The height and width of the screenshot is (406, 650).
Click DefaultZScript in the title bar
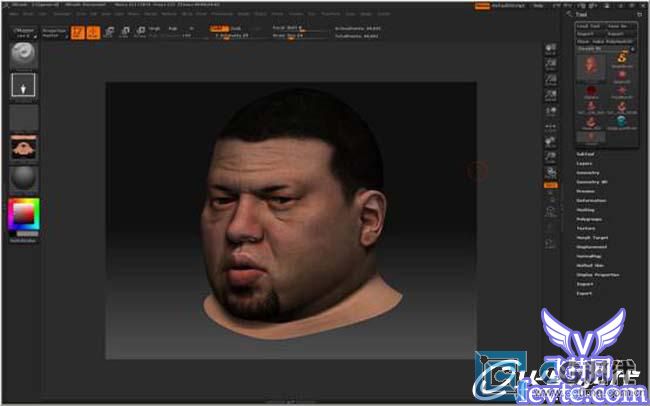pos(509,6)
